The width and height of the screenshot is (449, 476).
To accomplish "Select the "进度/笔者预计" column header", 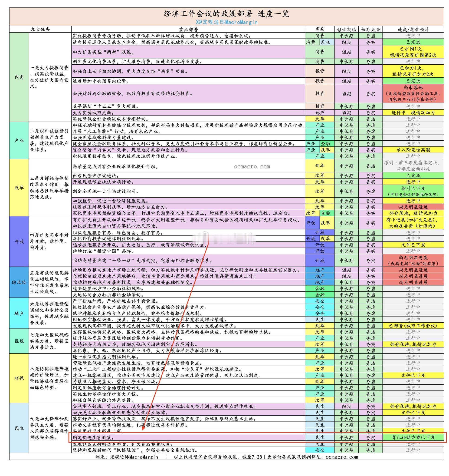I will click(x=413, y=30).
